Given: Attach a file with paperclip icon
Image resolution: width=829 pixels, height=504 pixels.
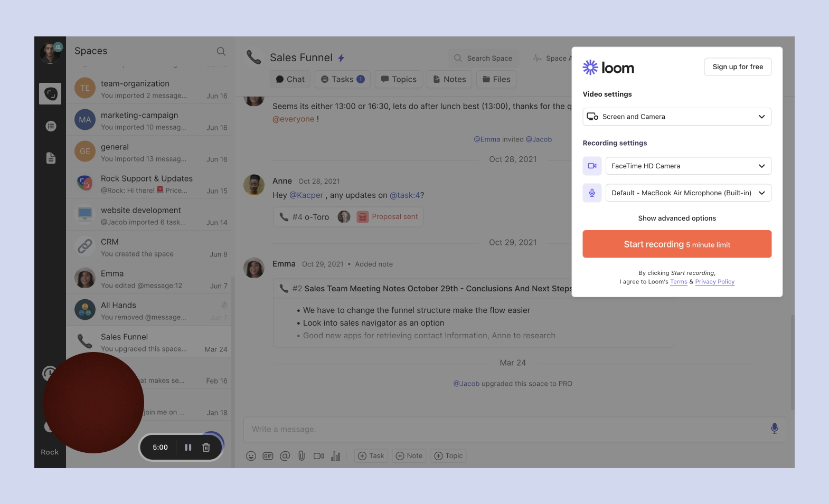Looking at the screenshot, I should 302,456.
